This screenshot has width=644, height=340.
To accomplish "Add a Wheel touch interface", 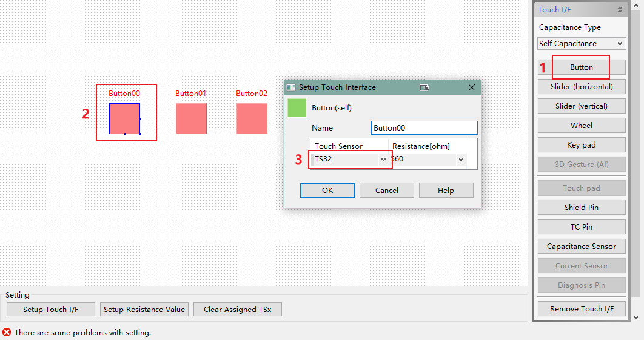I will 582,126.
